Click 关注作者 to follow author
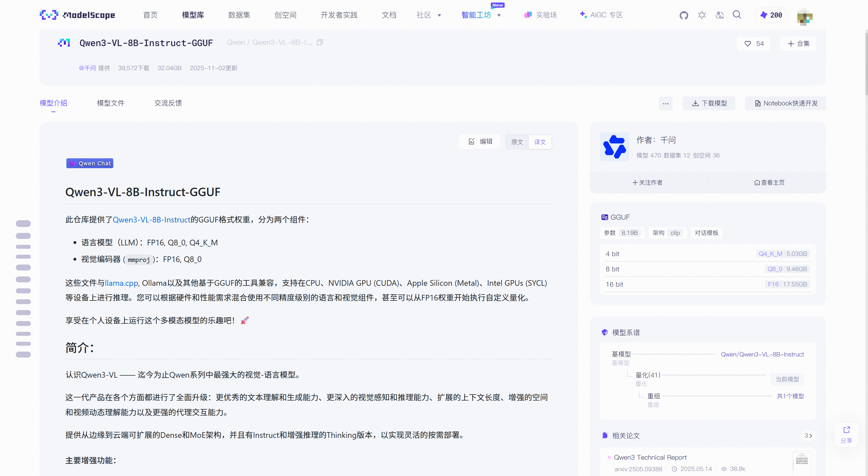Screen dimensions: 868x476 click(x=647, y=182)
